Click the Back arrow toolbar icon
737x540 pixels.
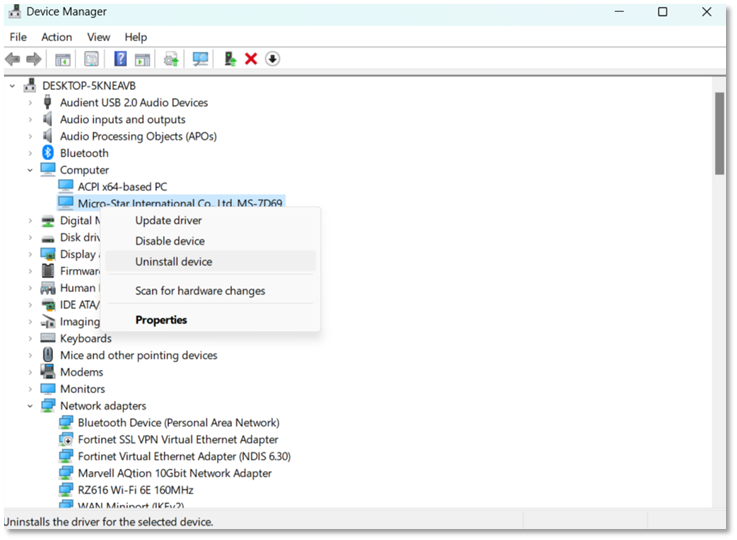pos(13,59)
